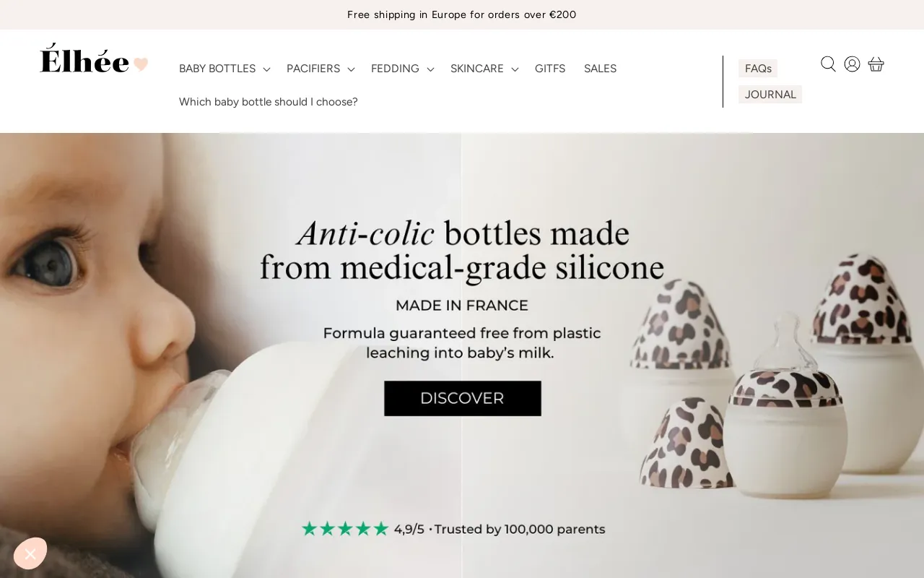Click the green star rating icons
Image resolution: width=924 pixels, height=578 pixels.
pos(345,529)
